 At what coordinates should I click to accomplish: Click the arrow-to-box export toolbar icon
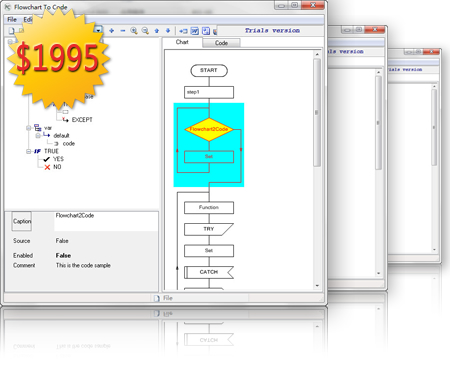183,31
